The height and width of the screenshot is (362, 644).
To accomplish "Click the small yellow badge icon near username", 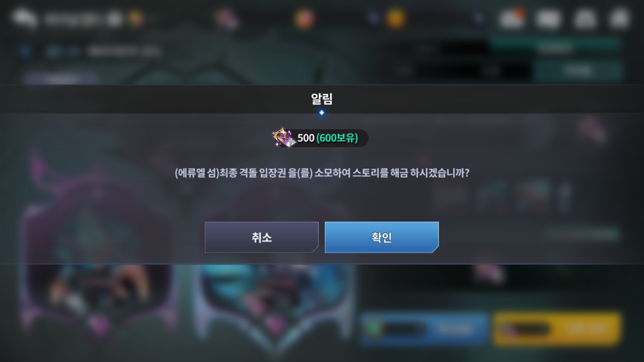I will pos(135,18).
